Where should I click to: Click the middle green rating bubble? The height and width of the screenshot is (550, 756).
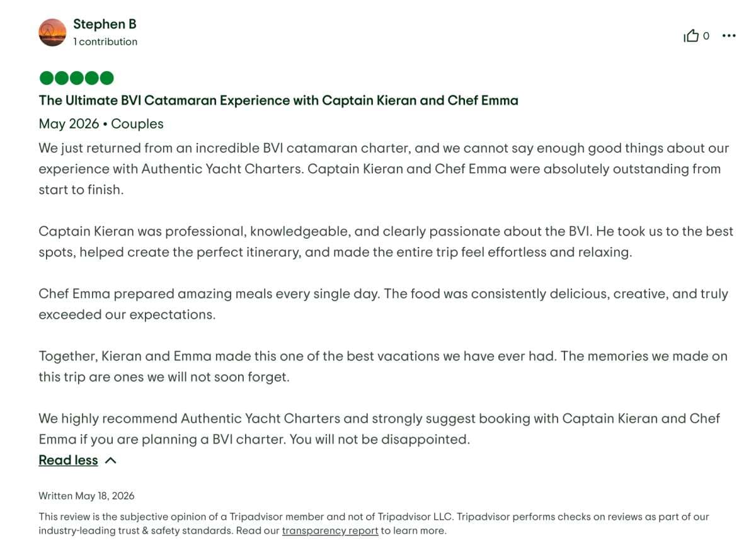pyautogui.click(x=76, y=78)
